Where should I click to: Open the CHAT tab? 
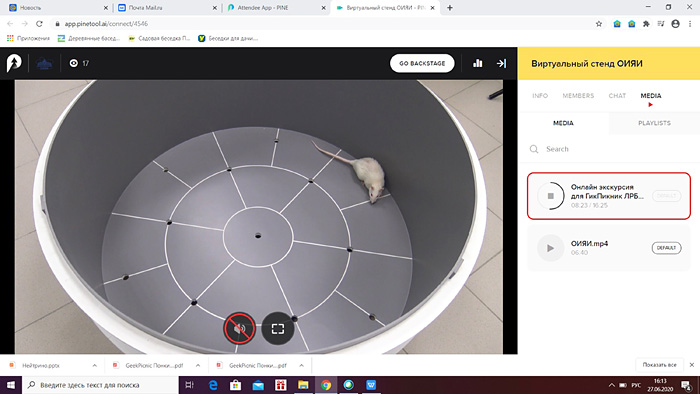pyautogui.click(x=617, y=95)
